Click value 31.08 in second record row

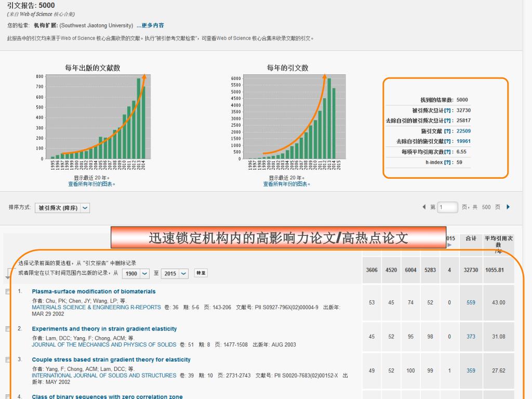click(498, 337)
